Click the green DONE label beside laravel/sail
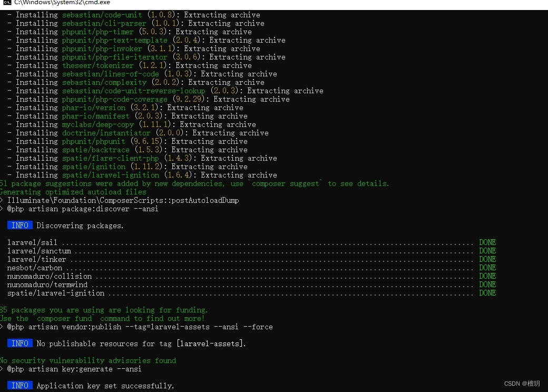Viewport: 548px width, 392px height. [487, 242]
